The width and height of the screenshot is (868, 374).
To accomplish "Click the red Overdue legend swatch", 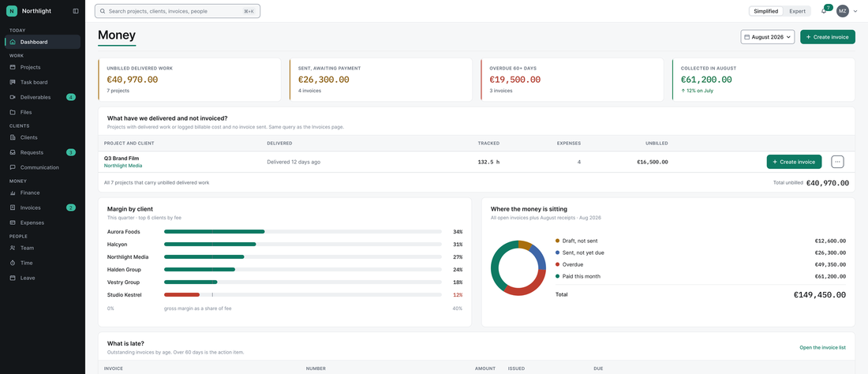I will pos(557,264).
